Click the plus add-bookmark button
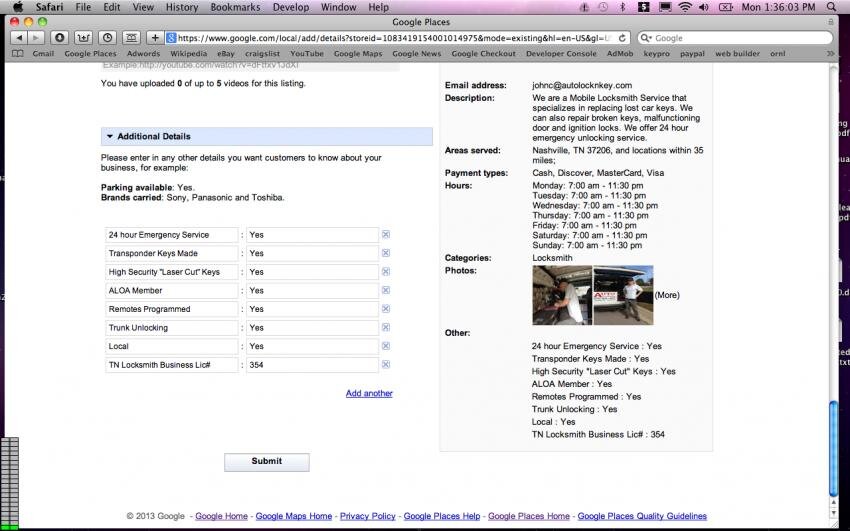 155,38
